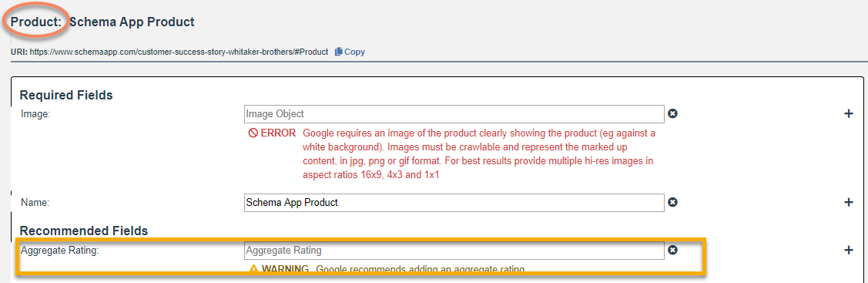Click the Schema App Product heading
Image resolution: width=868 pixels, height=283 pixels.
pos(132,22)
